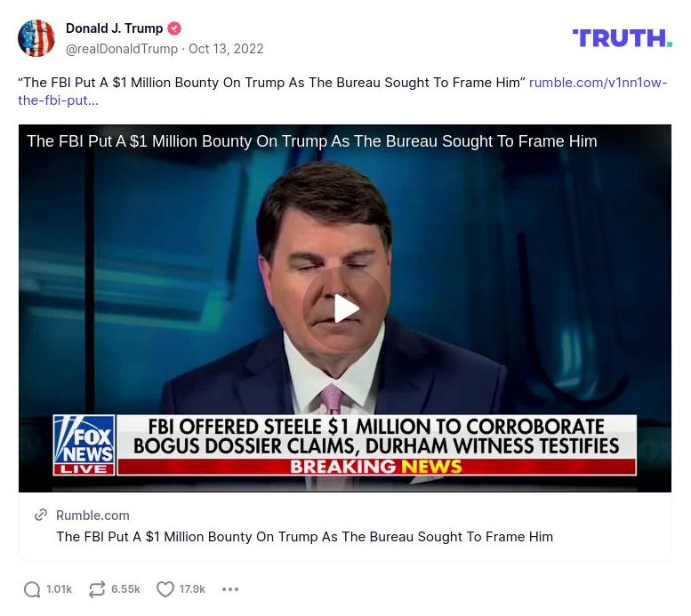Like the post with heart icon
Viewport: 691px width, 616px height.
point(165,589)
